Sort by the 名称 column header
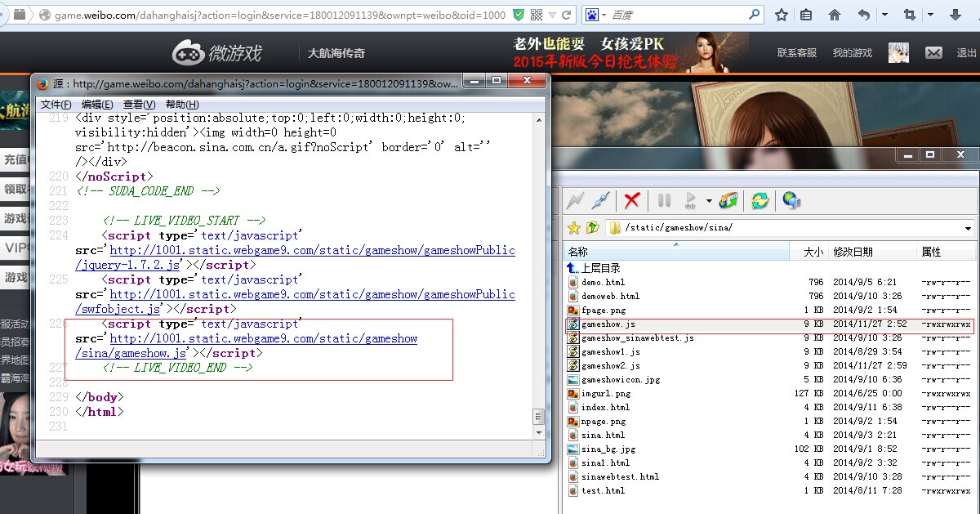This screenshot has width=980, height=514. [676, 252]
